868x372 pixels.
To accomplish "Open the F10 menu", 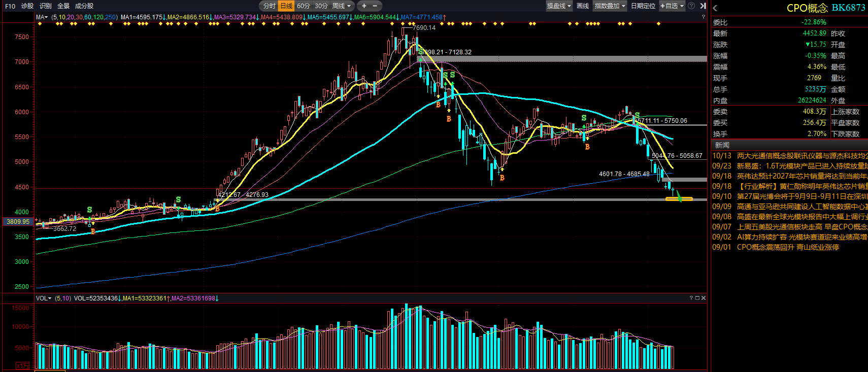I will click(x=10, y=6).
